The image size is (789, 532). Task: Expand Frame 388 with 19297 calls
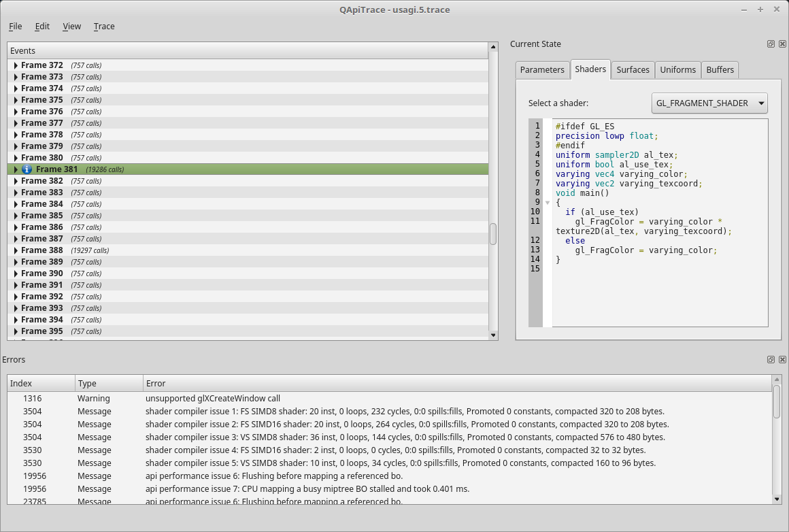pyautogui.click(x=16, y=250)
